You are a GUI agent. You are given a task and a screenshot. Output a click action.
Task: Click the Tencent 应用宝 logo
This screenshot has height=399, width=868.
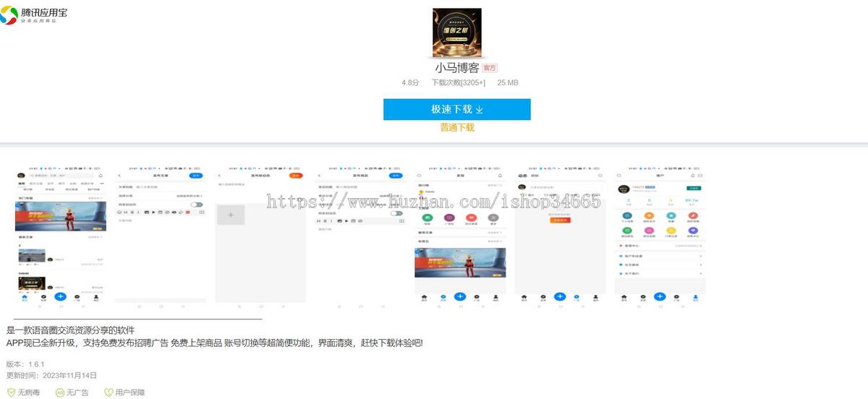coord(35,14)
